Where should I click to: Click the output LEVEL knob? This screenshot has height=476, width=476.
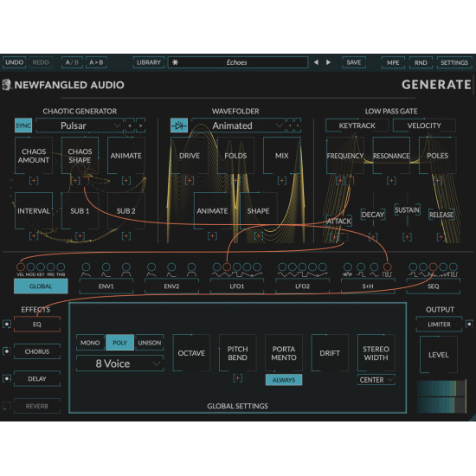click(439, 355)
